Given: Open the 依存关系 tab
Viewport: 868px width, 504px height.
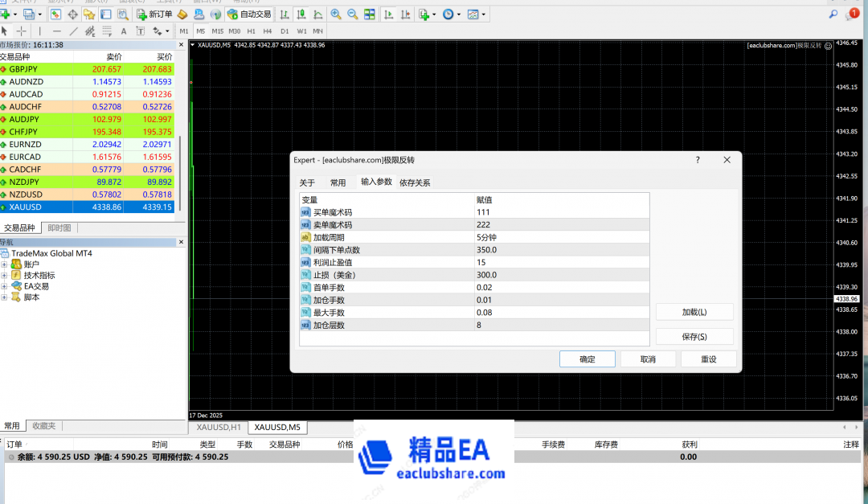Looking at the screenshot, I should tap(415, 182).
